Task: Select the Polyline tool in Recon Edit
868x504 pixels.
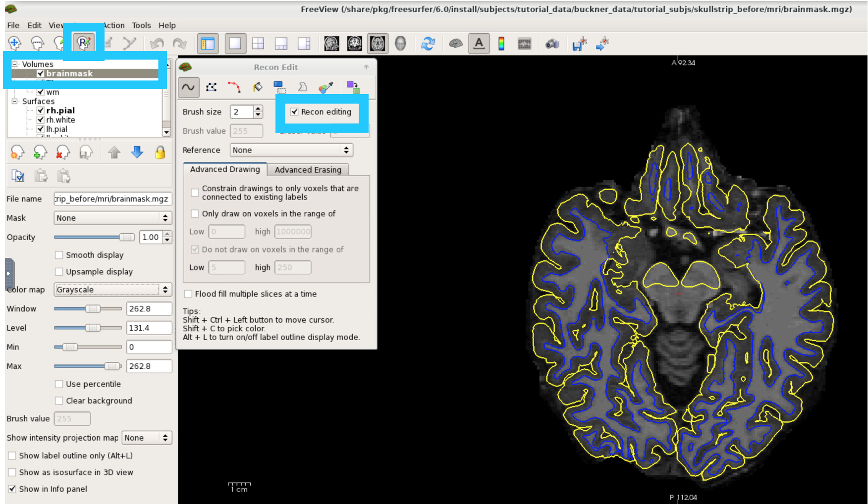Action: 212,87
